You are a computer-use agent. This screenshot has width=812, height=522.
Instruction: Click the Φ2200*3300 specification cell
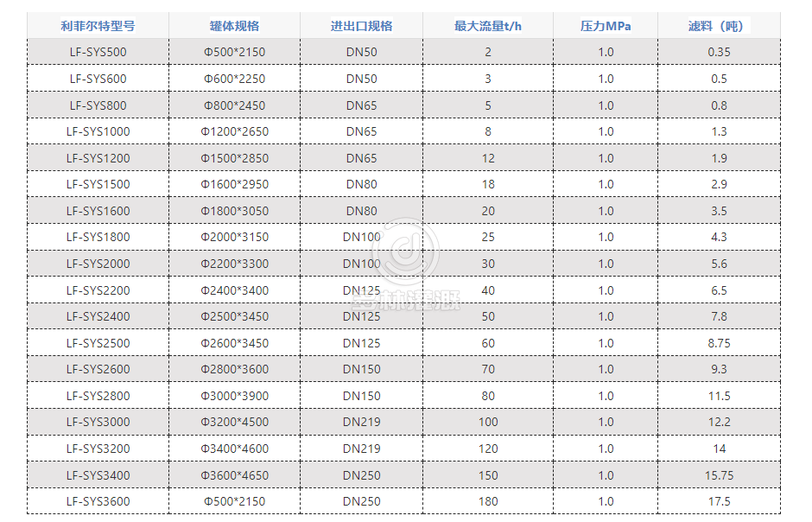click(234, 264)
